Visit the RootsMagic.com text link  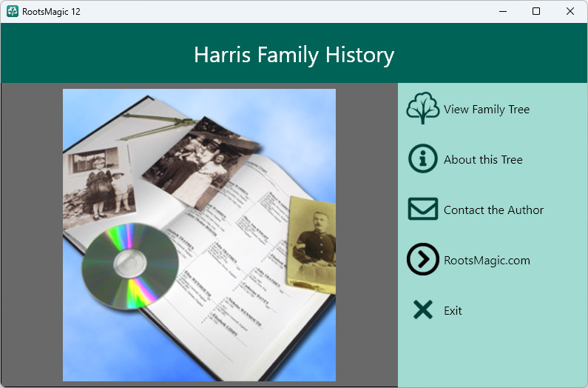point(487,261)
